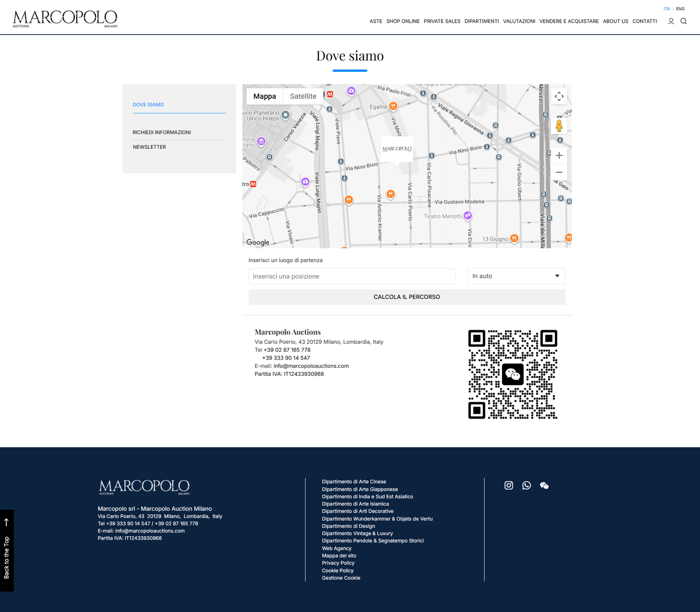Open Dipartimento di Arte Cinese link
700x612 pixels.
click(x=354, y=482)
